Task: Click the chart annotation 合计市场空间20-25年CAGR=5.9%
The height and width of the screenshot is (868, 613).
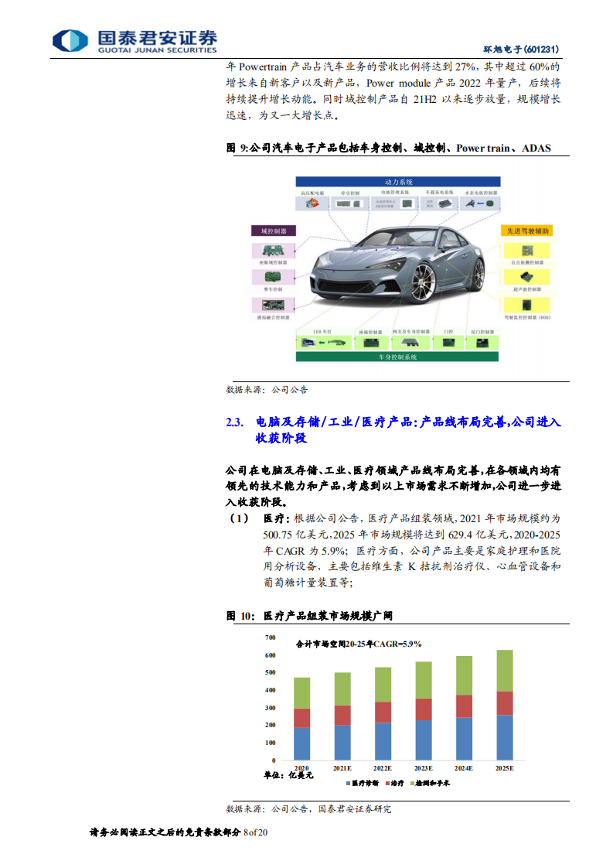Action: click(x=359, y=644)
